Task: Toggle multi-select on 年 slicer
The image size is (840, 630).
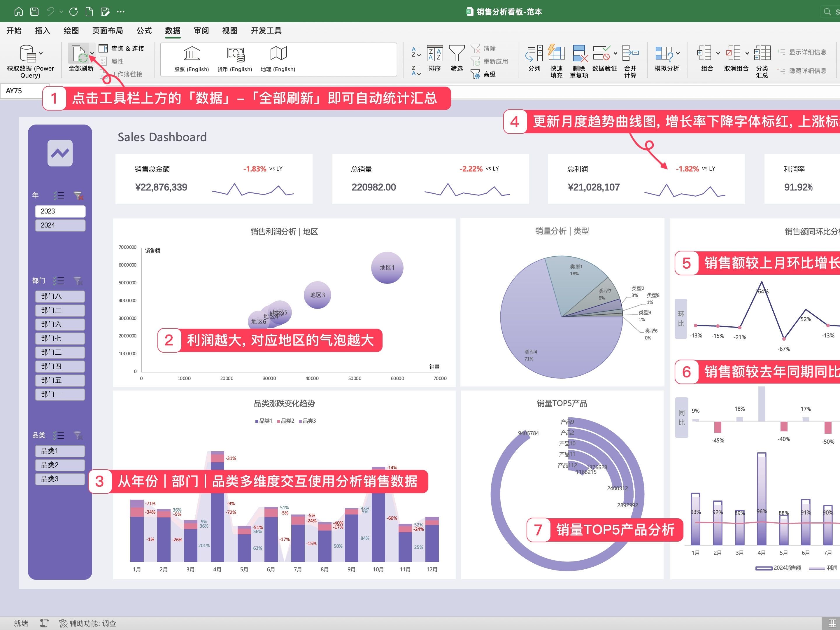Action: click(59, 196)
